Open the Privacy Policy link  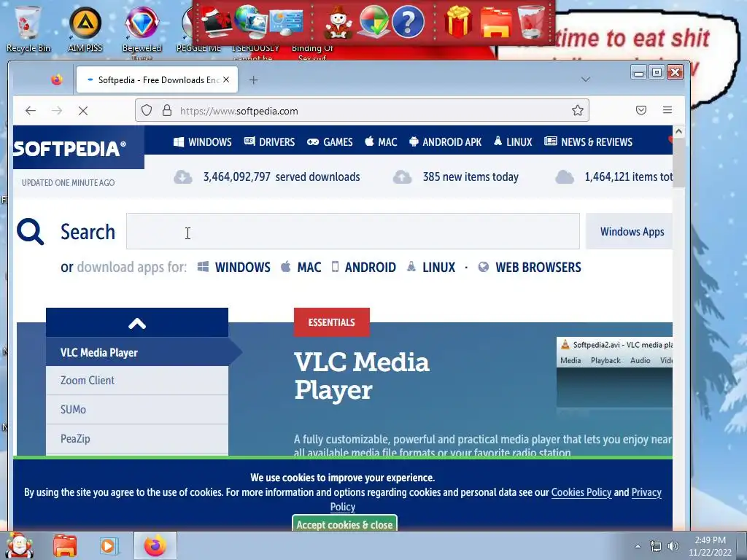click(646, 492)
